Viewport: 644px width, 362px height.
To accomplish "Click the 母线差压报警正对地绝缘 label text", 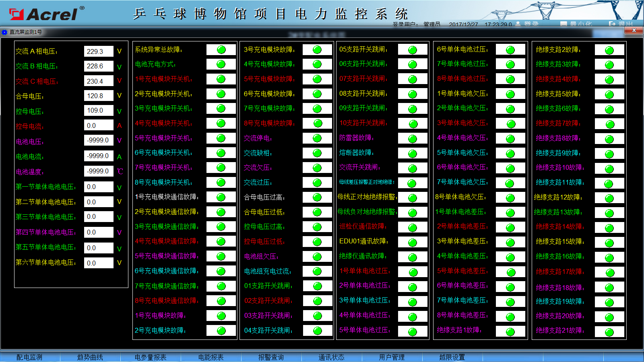I will [367, 182].
